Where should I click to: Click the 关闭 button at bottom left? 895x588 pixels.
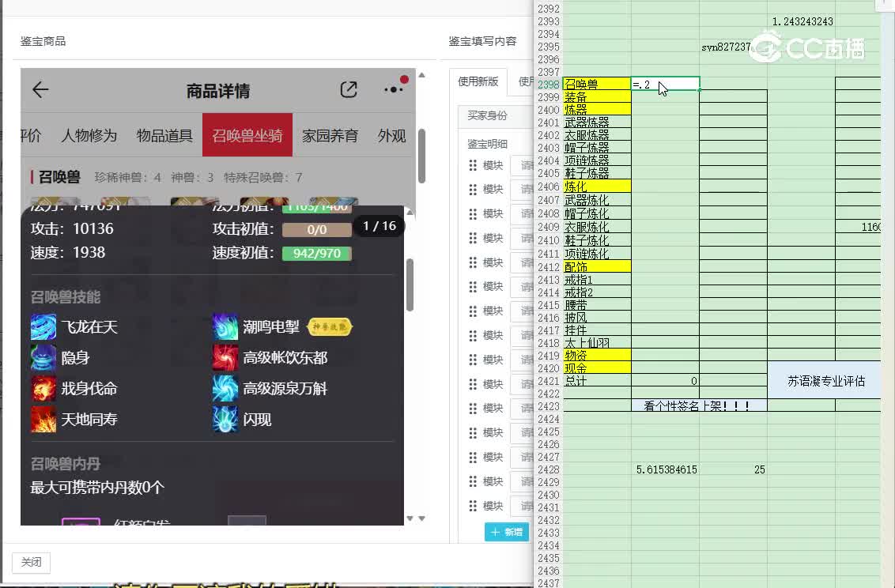tap(31, 562)
